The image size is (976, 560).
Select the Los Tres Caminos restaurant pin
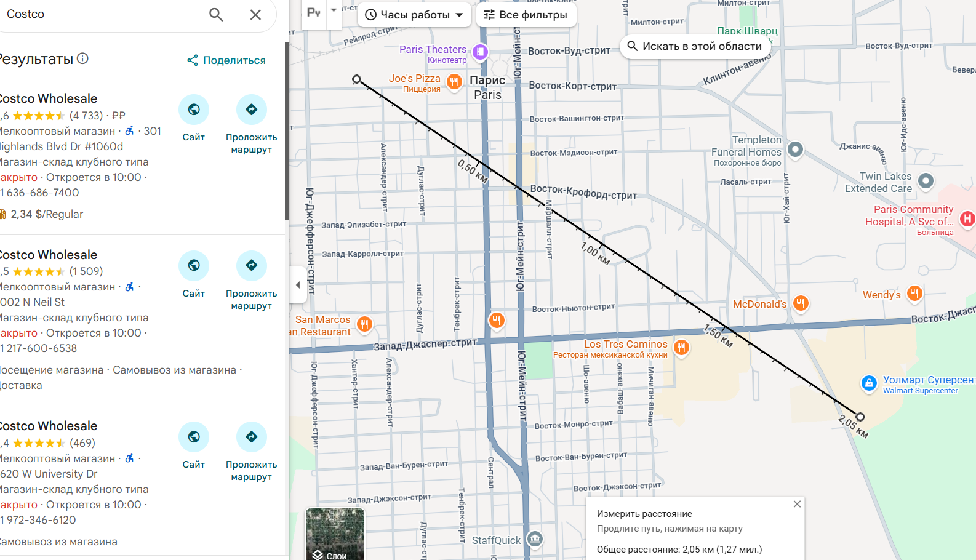(x=681, y=348)
